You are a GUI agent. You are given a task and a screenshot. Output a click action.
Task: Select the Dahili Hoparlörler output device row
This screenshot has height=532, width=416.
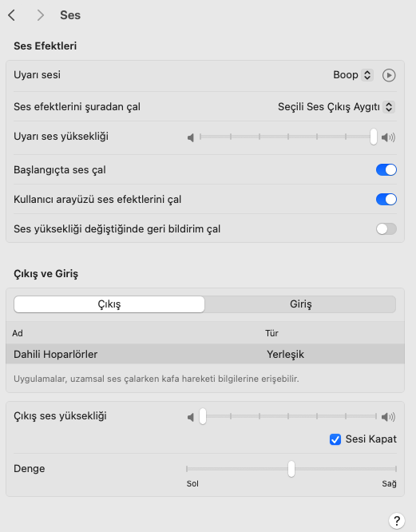click(205, 354)
